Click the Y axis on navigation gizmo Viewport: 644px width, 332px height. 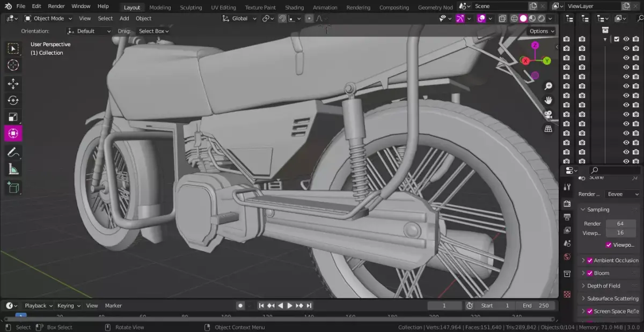click(x=547, y=61)
